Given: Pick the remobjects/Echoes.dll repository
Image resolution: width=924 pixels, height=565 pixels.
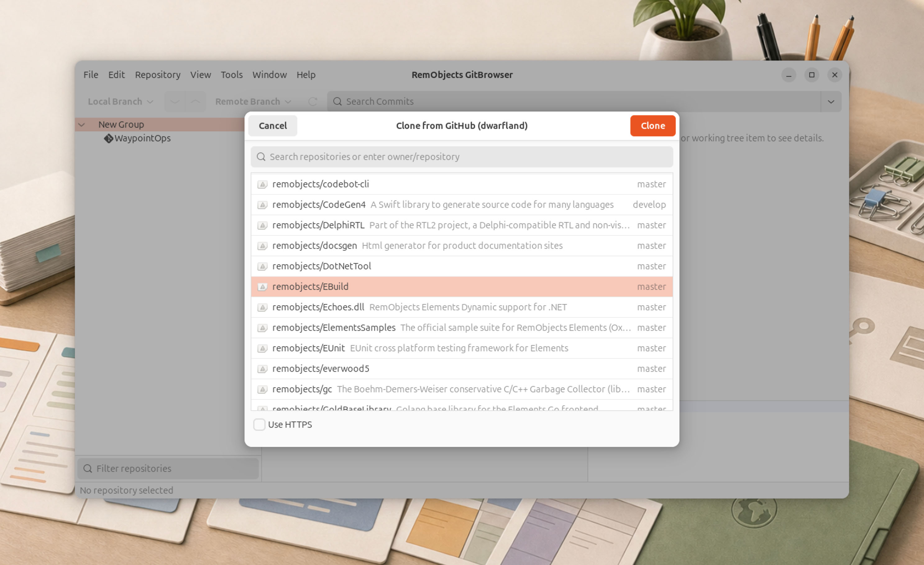Looking at the screenshot, I should pyautogui.click(x=462, y=308).
